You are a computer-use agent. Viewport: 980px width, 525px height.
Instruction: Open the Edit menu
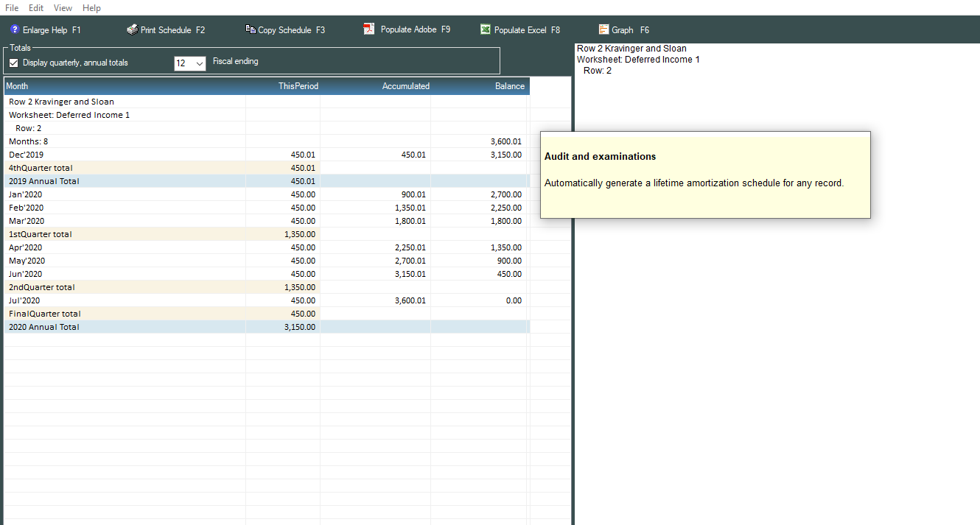click(x=36, y=7)
